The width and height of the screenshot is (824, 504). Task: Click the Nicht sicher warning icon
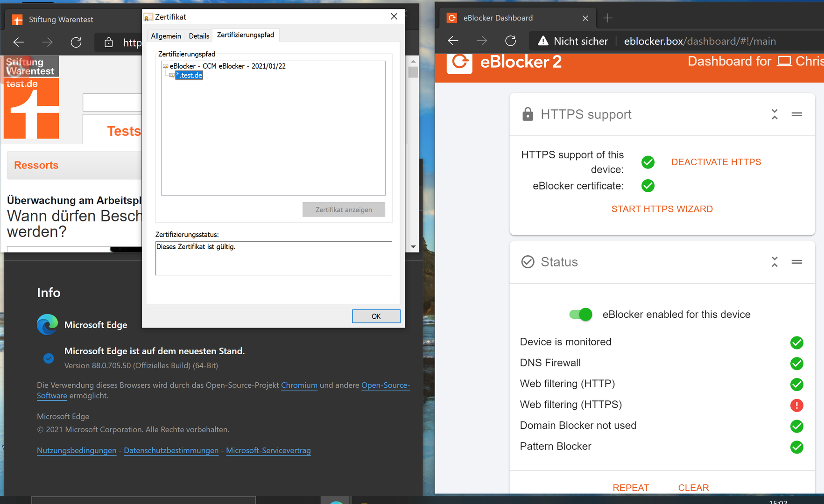coord(543,41)
